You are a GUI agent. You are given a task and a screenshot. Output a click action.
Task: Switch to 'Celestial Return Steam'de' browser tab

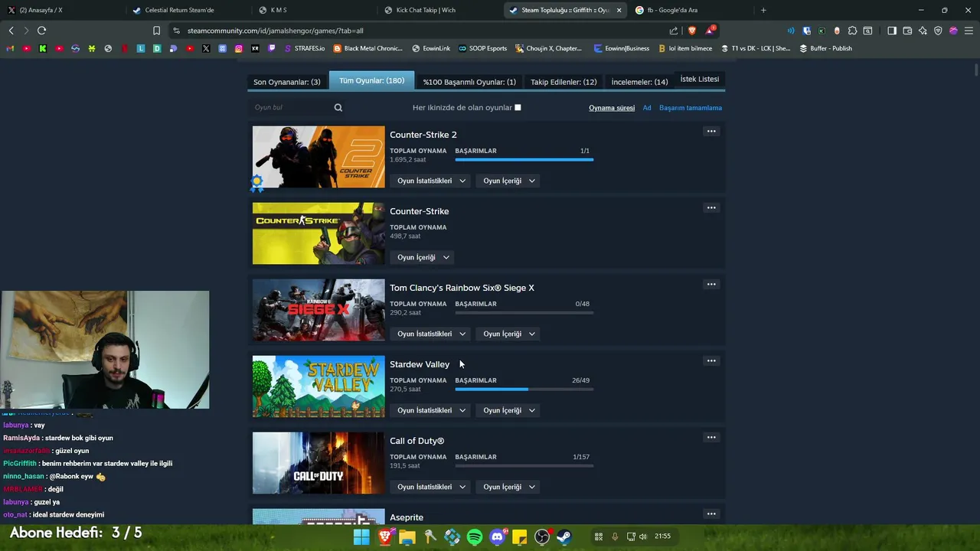pos(179,10)
